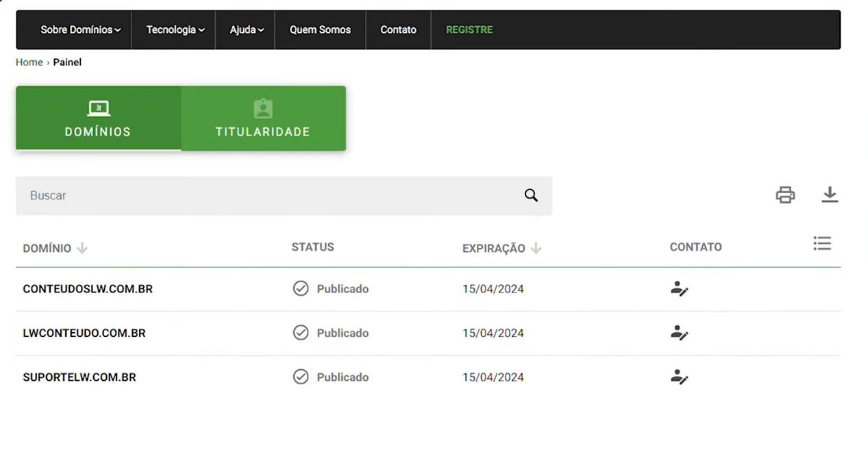Click the EXPIRAÇÃO column header label
Image resolution: width=868 pixels, height=476 pixels.
[493, 248]
